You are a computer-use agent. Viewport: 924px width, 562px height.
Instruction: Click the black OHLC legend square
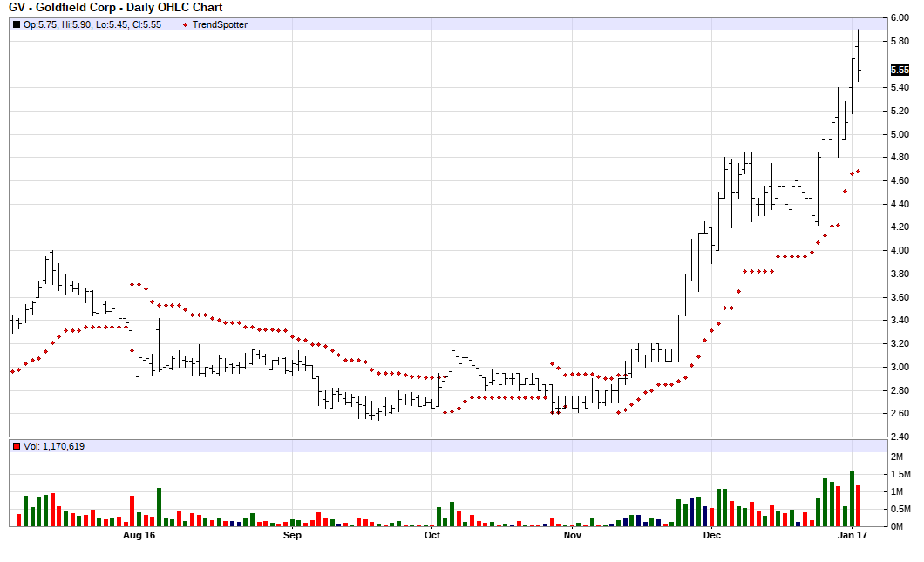pos(17,24)
